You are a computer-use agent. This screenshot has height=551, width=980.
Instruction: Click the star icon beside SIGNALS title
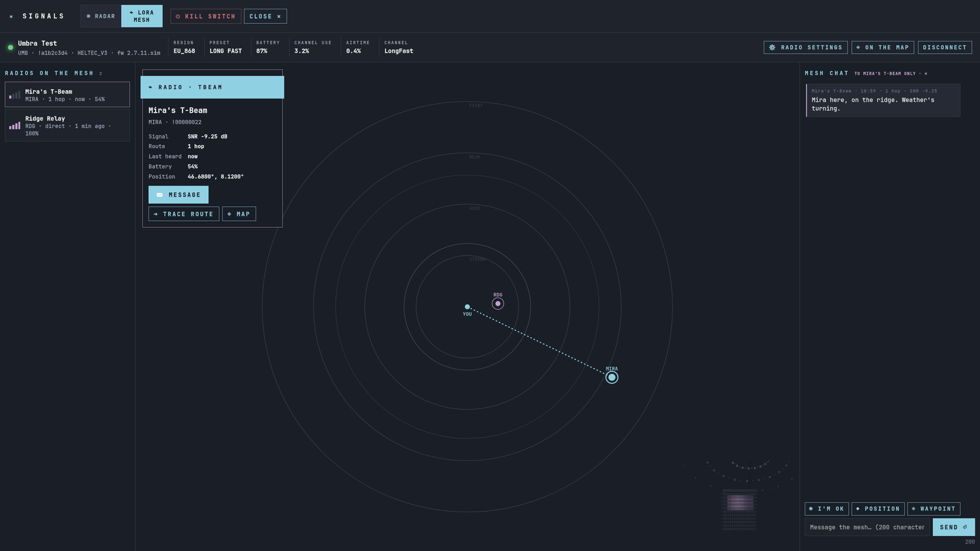point(11,17)
